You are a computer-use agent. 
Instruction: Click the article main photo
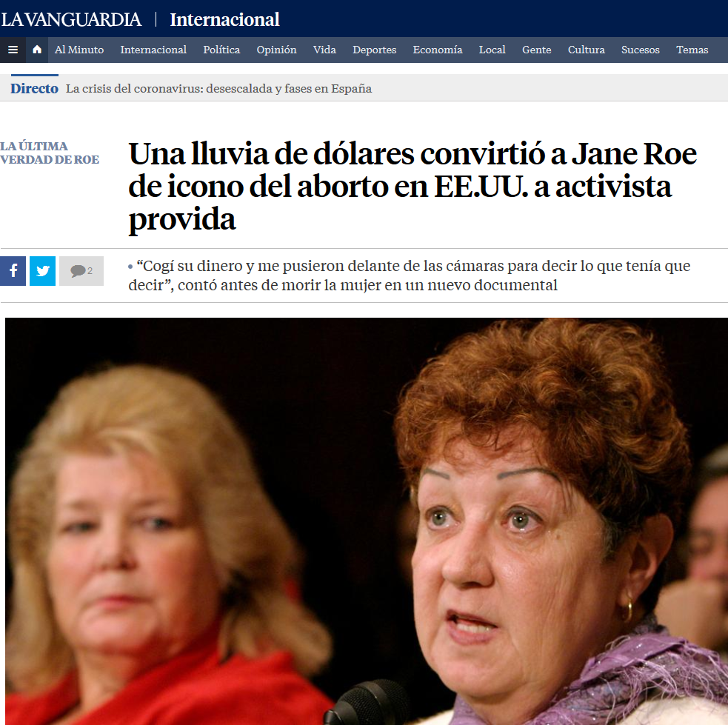click(367, 521)
